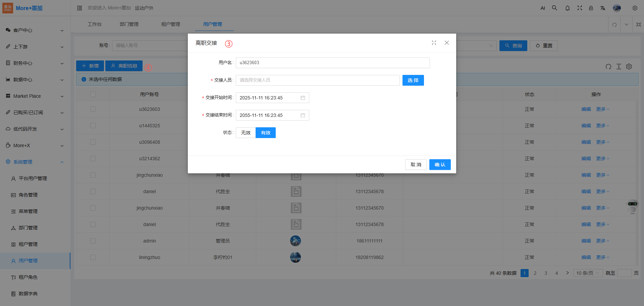Click the notification bell icon
Image resolution: width=644 pixels, height=306 pixels.
click(567, 8)
